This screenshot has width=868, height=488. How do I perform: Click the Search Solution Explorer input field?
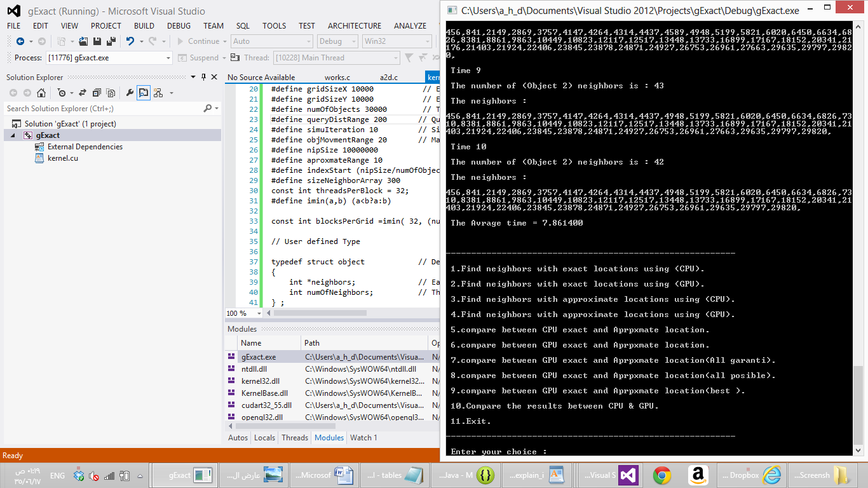[x=104, y=109]
